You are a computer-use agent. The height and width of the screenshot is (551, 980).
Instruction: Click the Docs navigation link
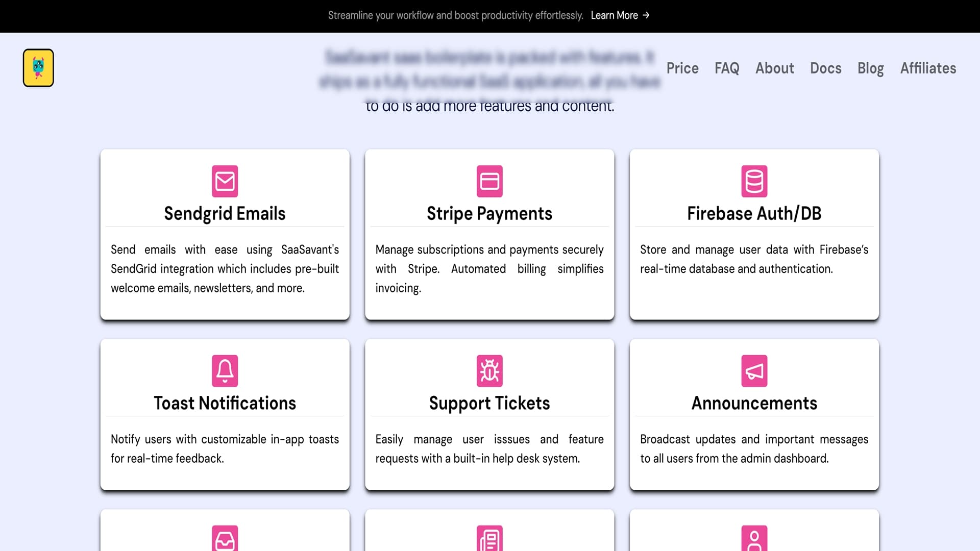point(826,67)
